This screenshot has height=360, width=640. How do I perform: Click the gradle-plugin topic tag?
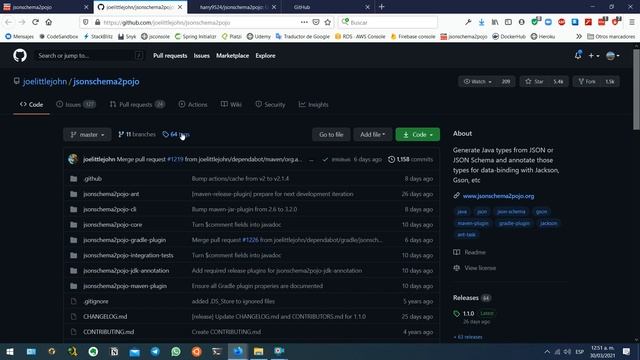coord(514,223)
